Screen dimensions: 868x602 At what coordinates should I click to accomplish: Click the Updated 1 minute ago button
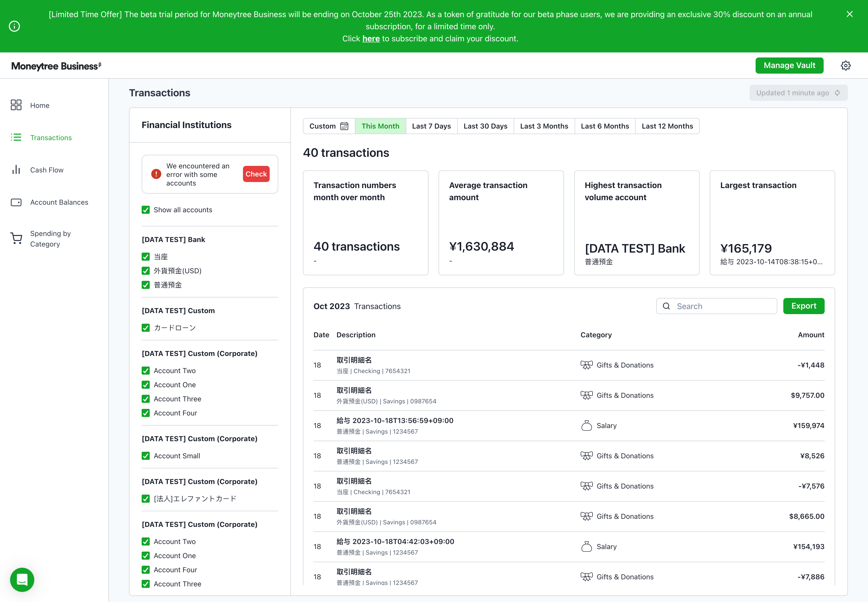798,93
